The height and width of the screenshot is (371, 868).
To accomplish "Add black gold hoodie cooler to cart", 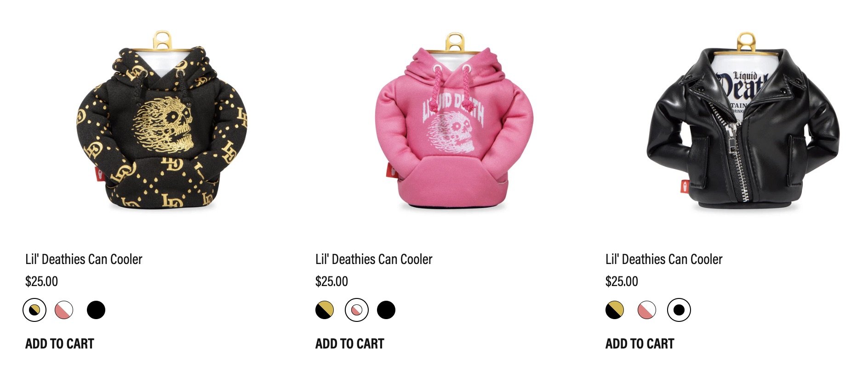I will 60,343.
